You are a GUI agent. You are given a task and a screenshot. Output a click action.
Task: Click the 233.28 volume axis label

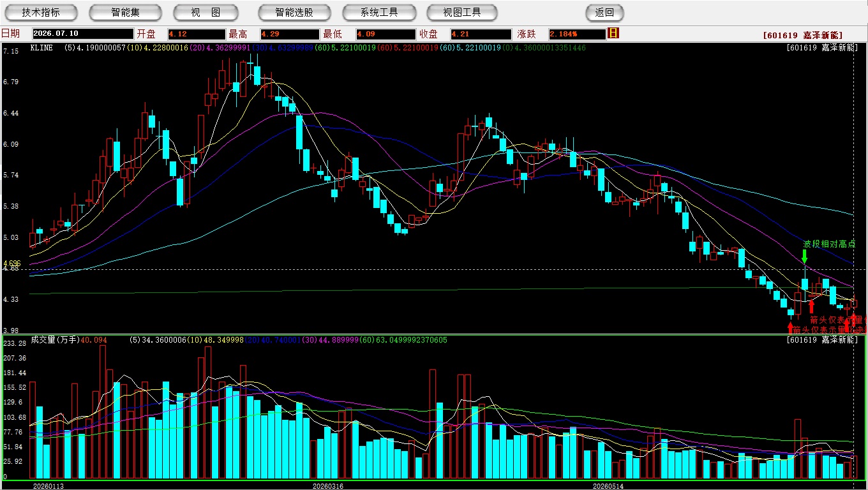[x=14, y=343]
